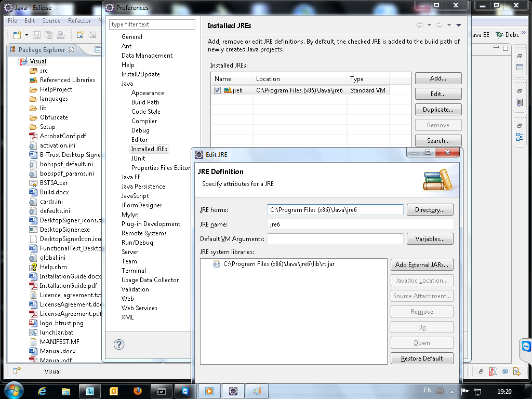Click the Directory... button in Edit JRE
The height and width of the screenshot is (399, 532).
[430, 210]
